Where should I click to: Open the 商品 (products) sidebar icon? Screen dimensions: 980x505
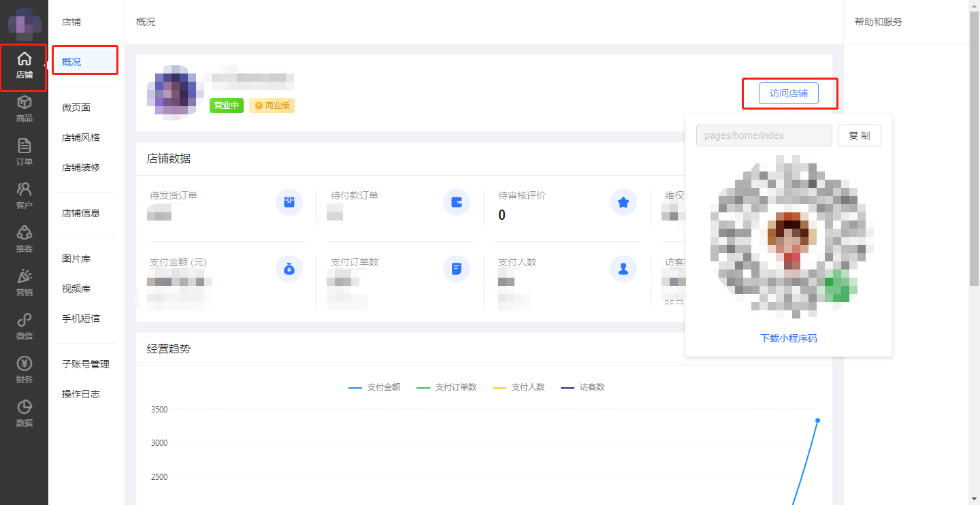click(24, 109)
